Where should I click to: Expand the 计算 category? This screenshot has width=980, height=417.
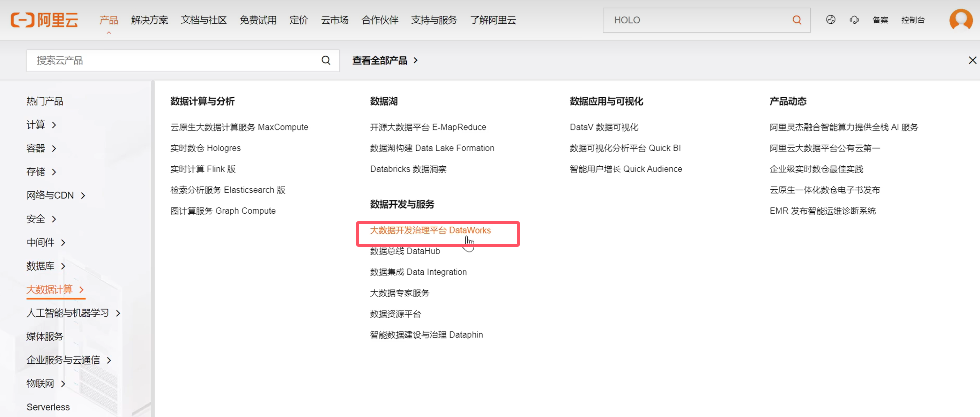click(x=41, y=125)
